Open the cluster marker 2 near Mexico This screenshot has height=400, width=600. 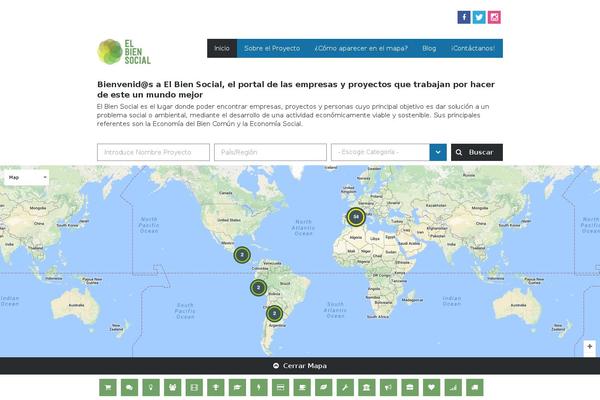242,255
